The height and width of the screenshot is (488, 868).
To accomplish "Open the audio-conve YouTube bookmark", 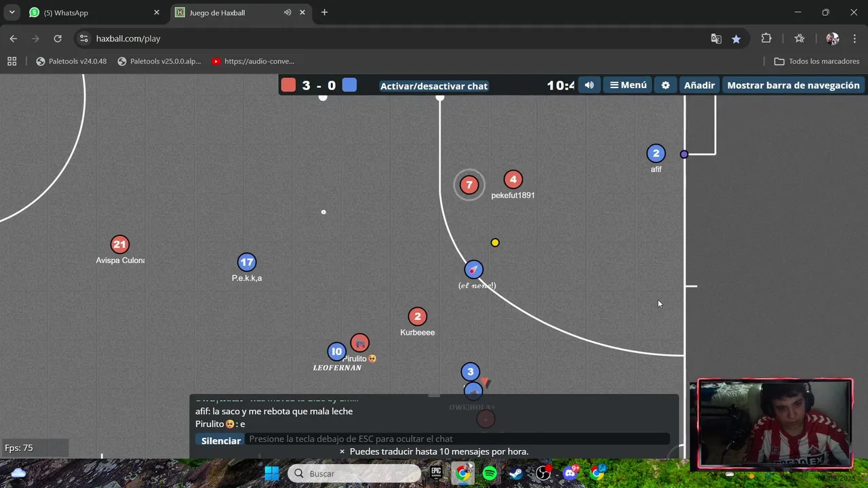I will 253,61.
